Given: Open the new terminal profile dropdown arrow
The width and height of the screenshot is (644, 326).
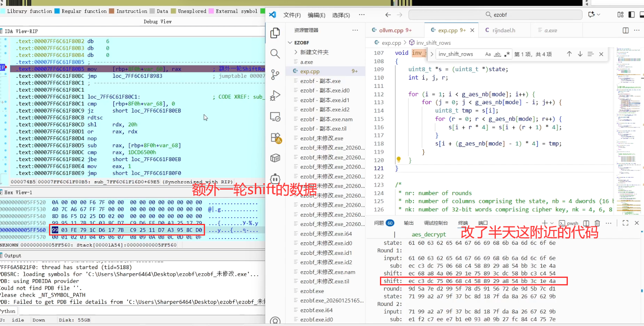Looking at the screenshot, I should 553,223.
